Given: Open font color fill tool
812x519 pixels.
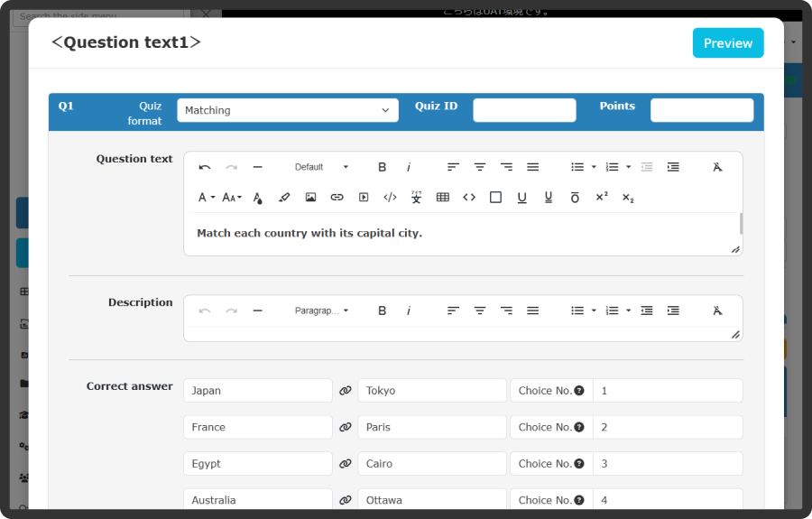Looking at the screenshot, I should pos(257,198).
